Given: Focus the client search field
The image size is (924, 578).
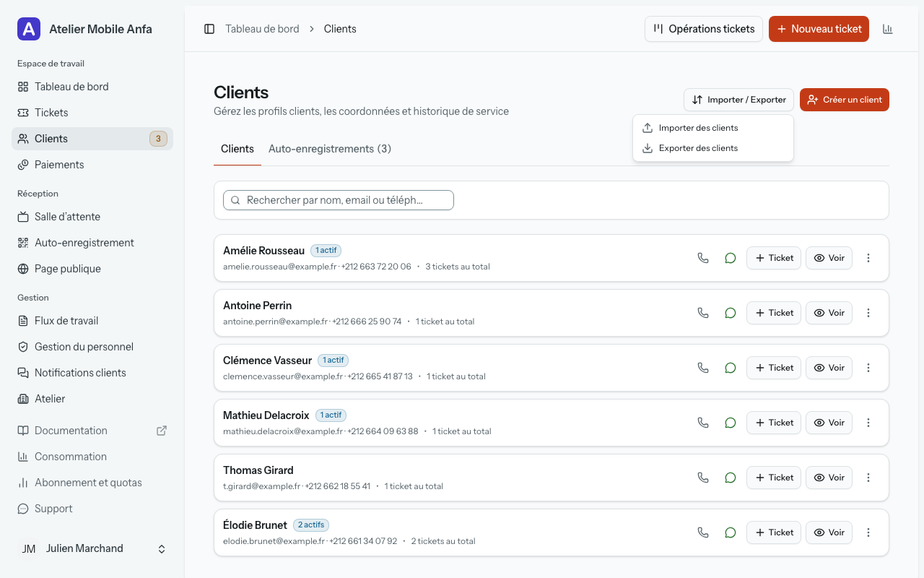Looking at the screenshot, I should pyautogui.click(x=339, y=200).
